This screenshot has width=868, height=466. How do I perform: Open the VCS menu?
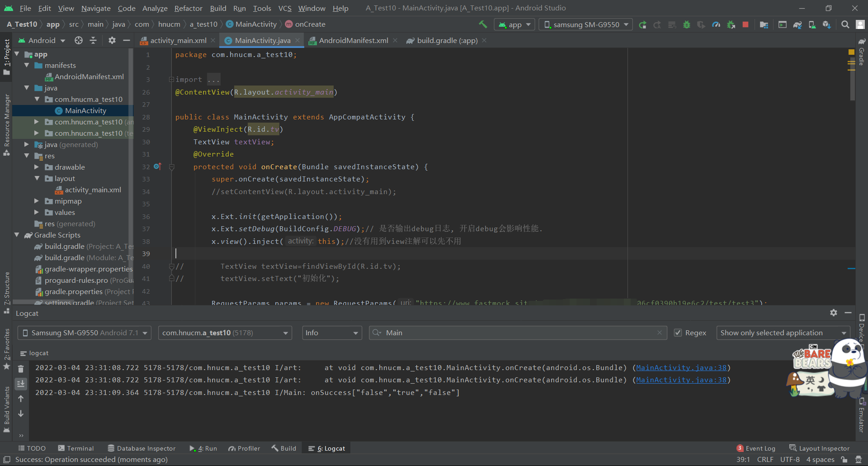click(x=285, y=8)
